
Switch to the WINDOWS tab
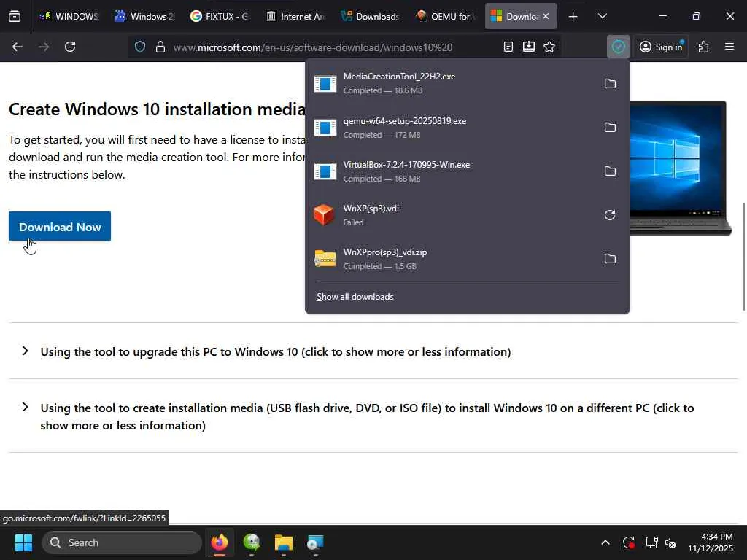pyautogui.click(x=68, y=17)
